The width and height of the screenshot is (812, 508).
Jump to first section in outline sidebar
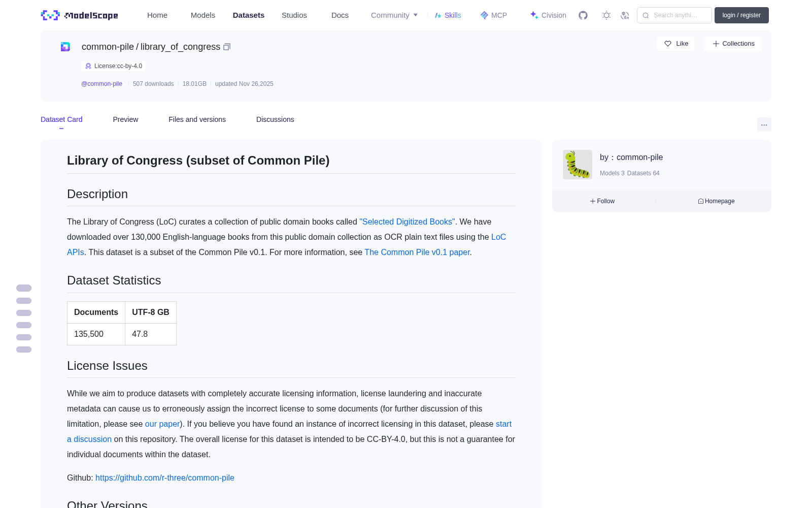click(x=24, y=288)
